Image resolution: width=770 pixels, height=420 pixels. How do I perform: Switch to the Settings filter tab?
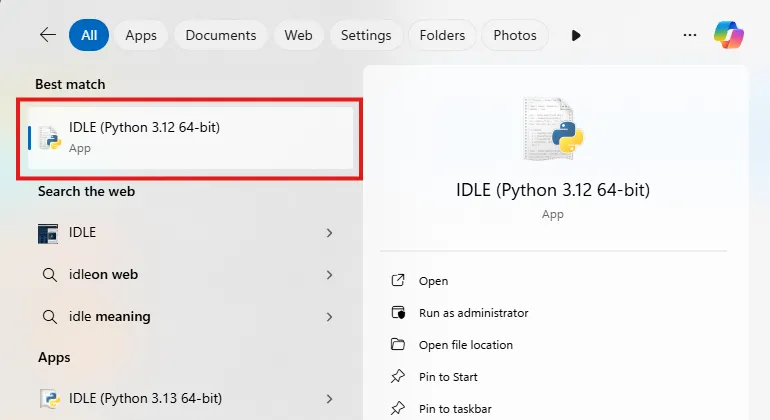pyautogui.click(x=365, y=35)
